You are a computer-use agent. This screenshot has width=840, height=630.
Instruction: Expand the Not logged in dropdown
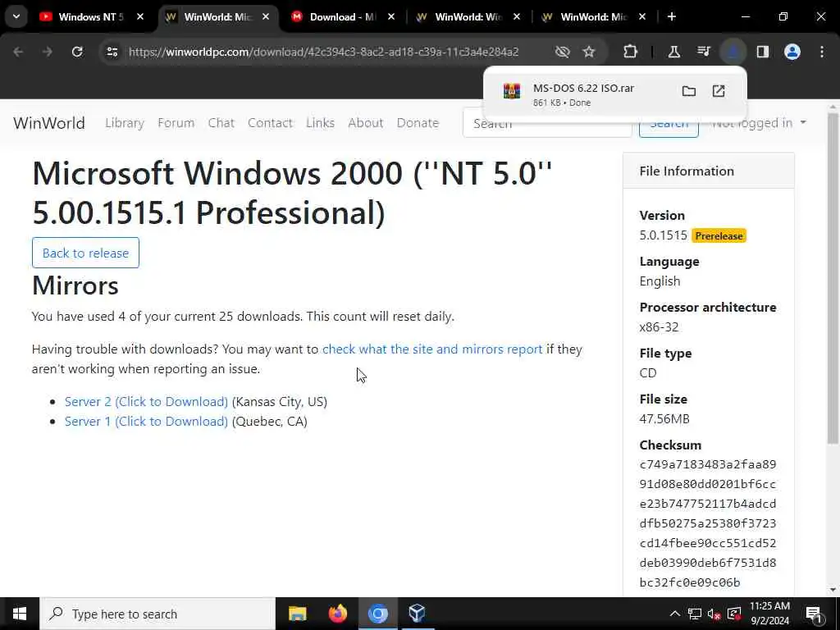pos(759,123)
